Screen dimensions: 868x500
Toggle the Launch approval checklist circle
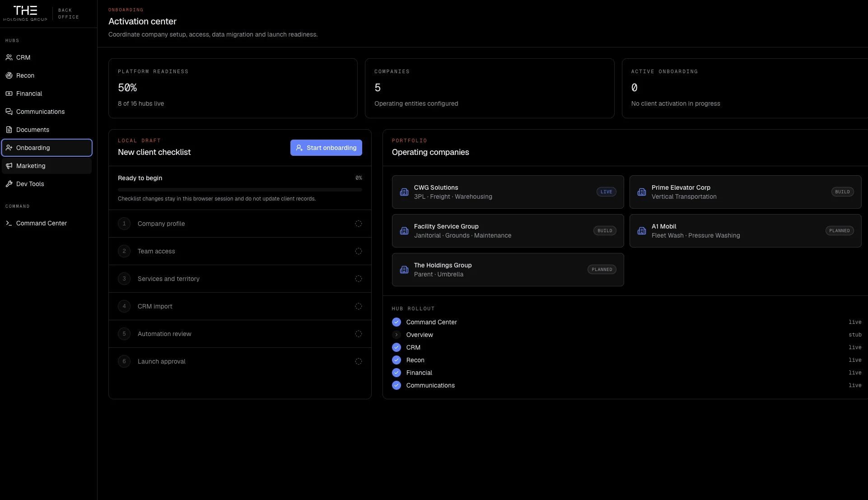click(359, 361)
